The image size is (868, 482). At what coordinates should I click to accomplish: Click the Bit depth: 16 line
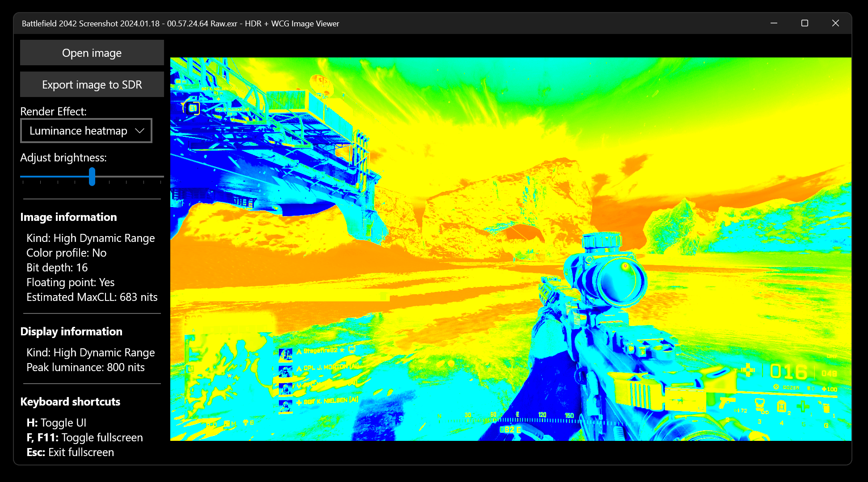click(x=57, y=267)
